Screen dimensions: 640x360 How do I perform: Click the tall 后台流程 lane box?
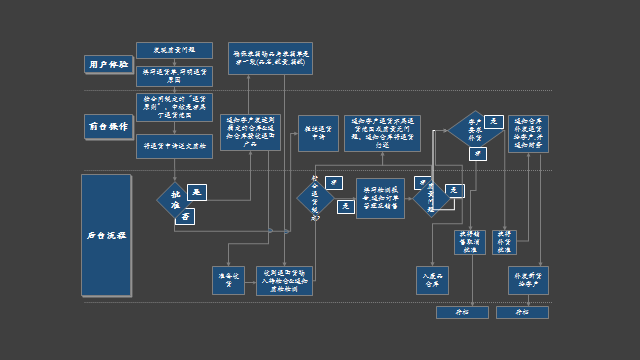click(x=106, y=235)
